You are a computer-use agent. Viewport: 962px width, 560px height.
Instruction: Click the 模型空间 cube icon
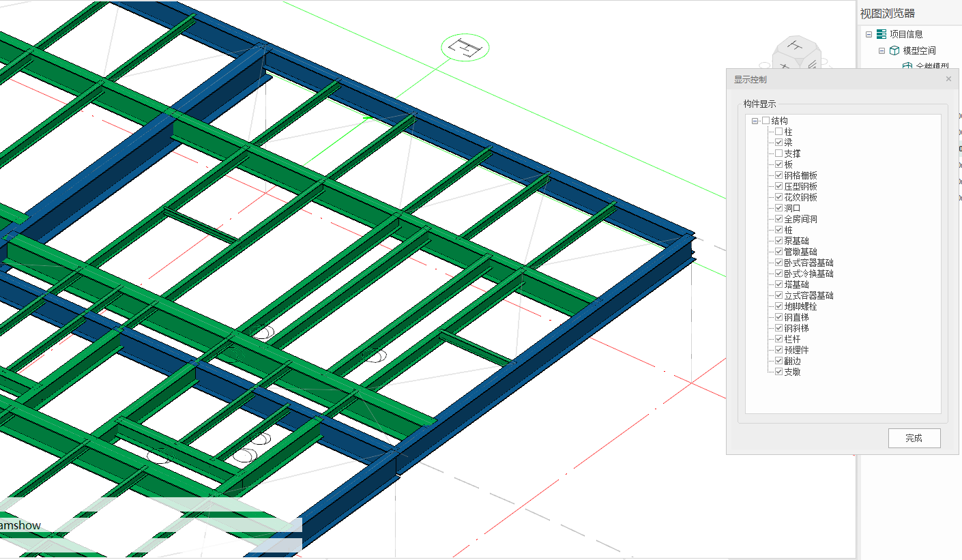pyautogui.click(x=894, y=50)
